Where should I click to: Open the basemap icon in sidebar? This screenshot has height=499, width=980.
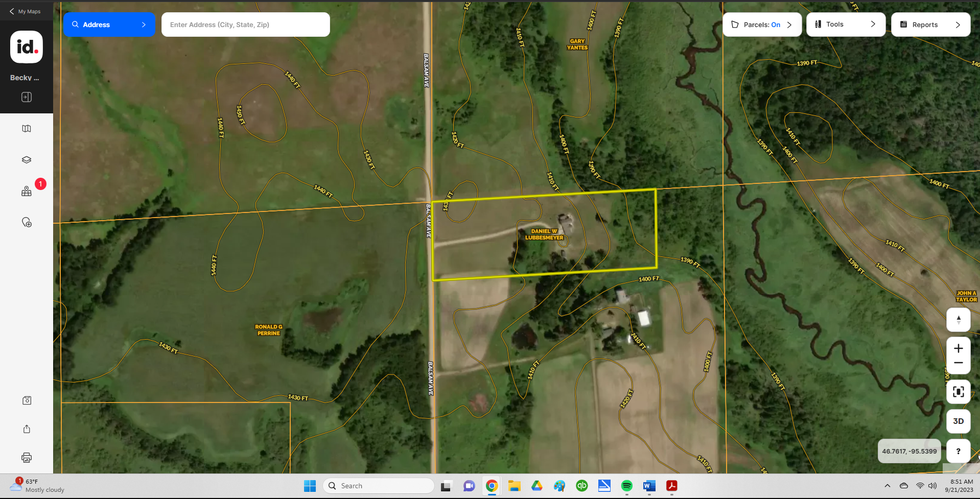[x=27, y=129]
